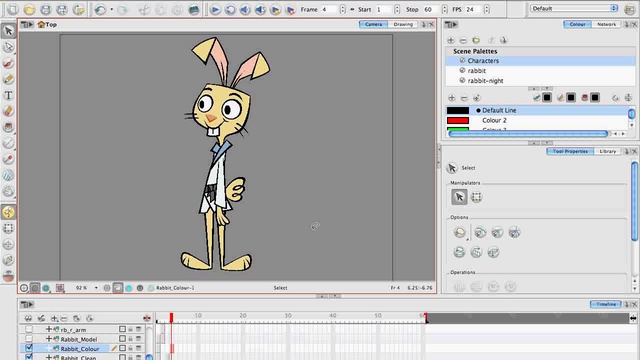Switch to the Camera view tab

click(x=373, y=24)
